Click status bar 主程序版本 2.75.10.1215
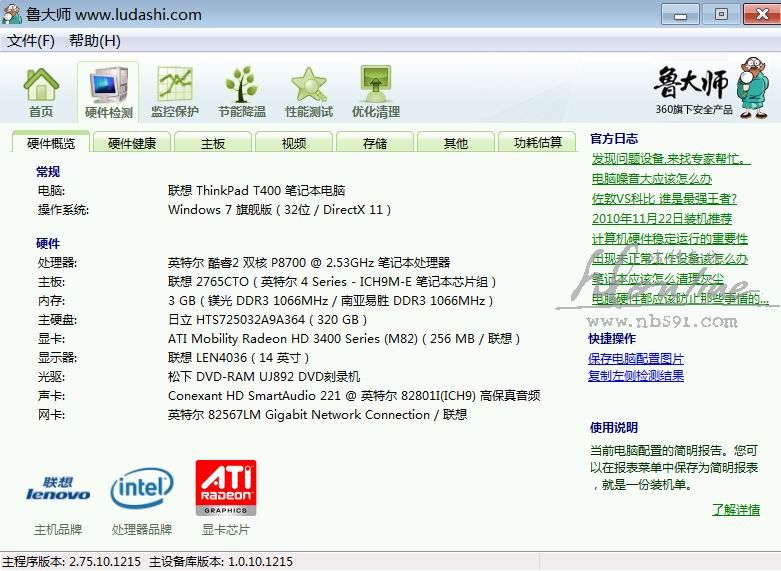781x571 pixels. pos(71,562)
